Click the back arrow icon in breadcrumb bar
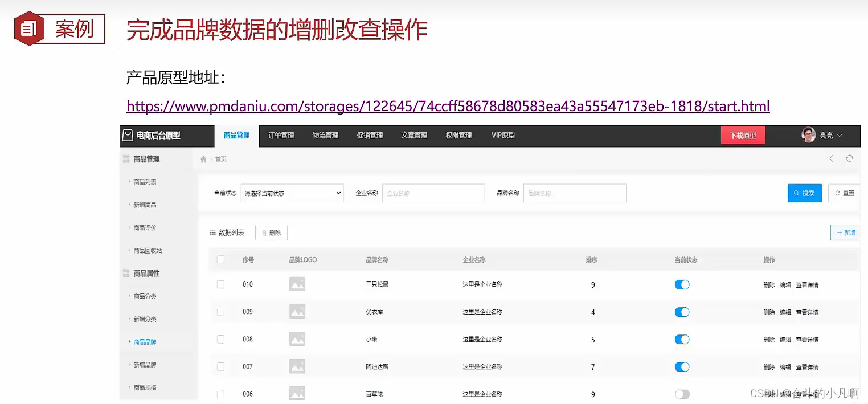 coord(831,158)
